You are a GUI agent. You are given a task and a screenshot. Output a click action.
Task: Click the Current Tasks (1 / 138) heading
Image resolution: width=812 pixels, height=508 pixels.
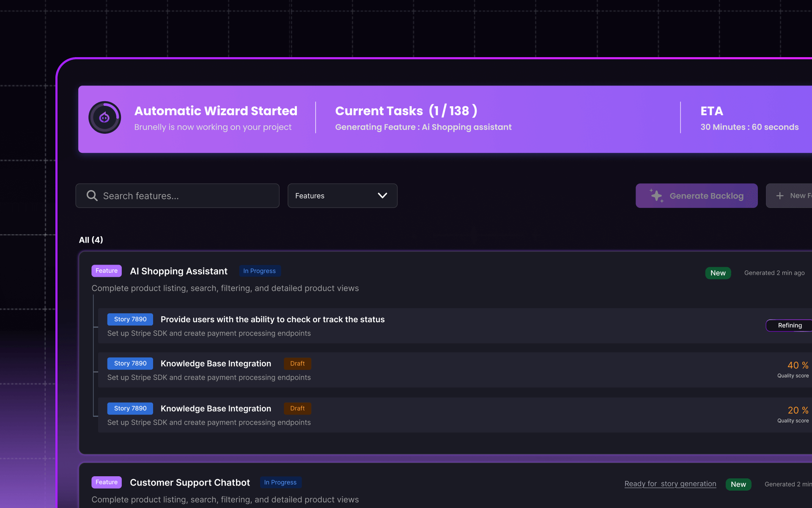pyautogui.click(x=406, y=111)
